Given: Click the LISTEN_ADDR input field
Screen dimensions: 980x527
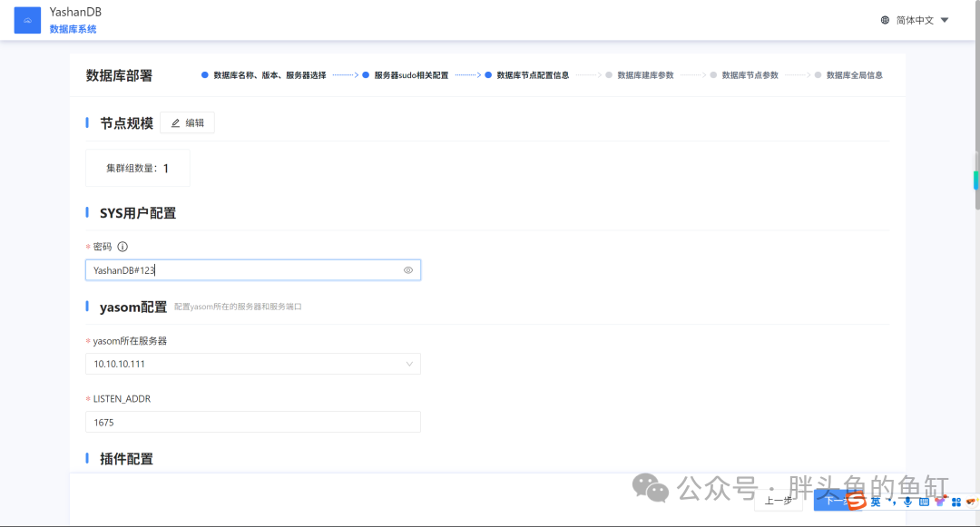Looking at the screenshot, I should pos(252,422).
